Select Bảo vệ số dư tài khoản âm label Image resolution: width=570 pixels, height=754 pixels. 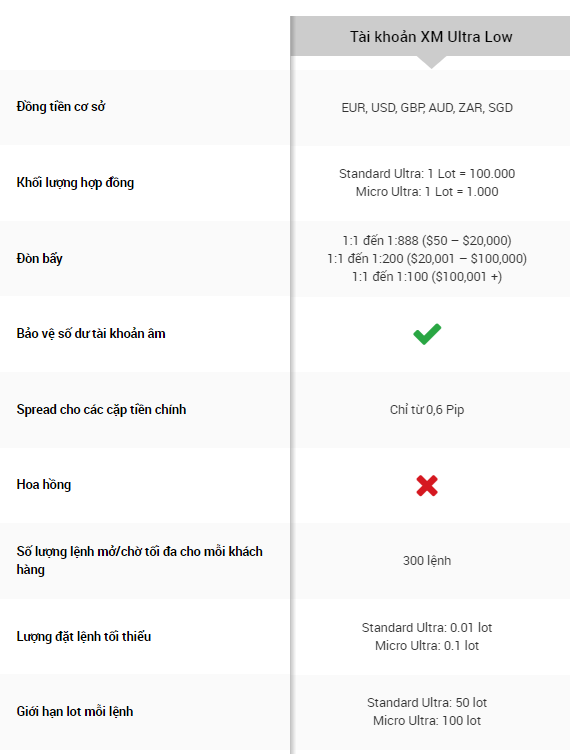pyautogui.click(x=91, y=334)
